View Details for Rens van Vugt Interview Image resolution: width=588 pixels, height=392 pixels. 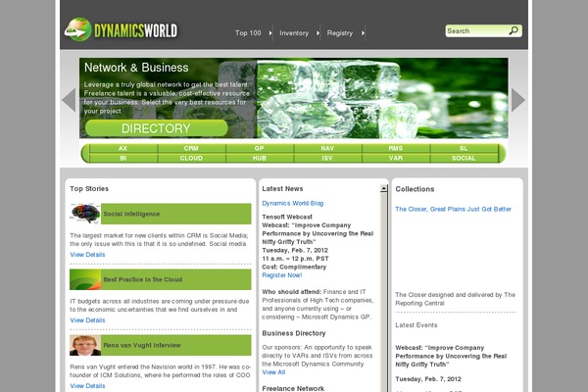pos(87,385)
